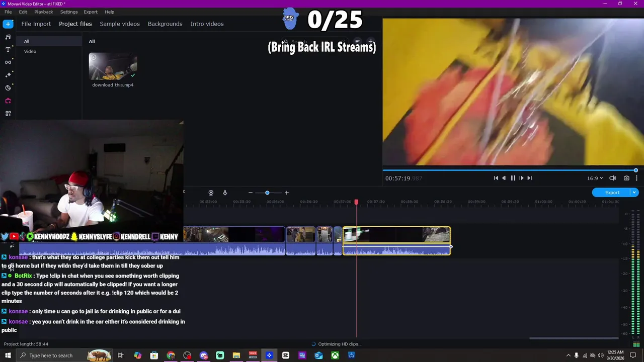Skip to next clip
Viewport: 644px width, 362px height.
pyautogui.click(x=529, y=178)
